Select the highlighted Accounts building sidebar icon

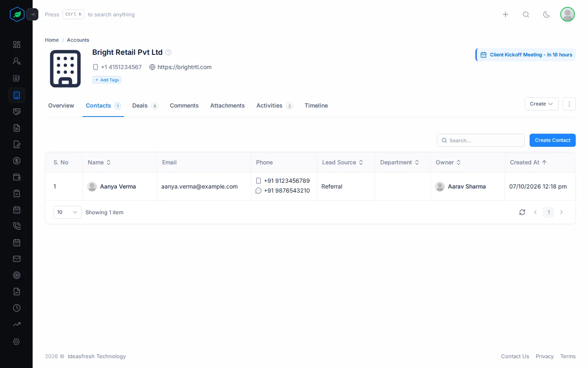pos(17,95)
